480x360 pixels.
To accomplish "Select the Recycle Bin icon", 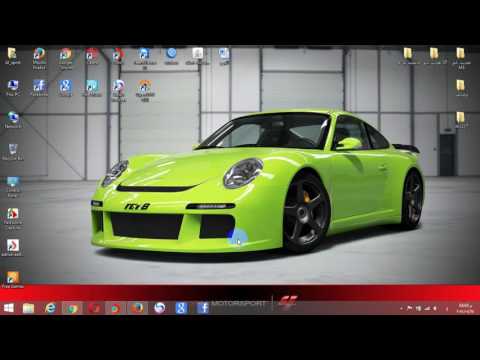I will (x=13, y=152).
